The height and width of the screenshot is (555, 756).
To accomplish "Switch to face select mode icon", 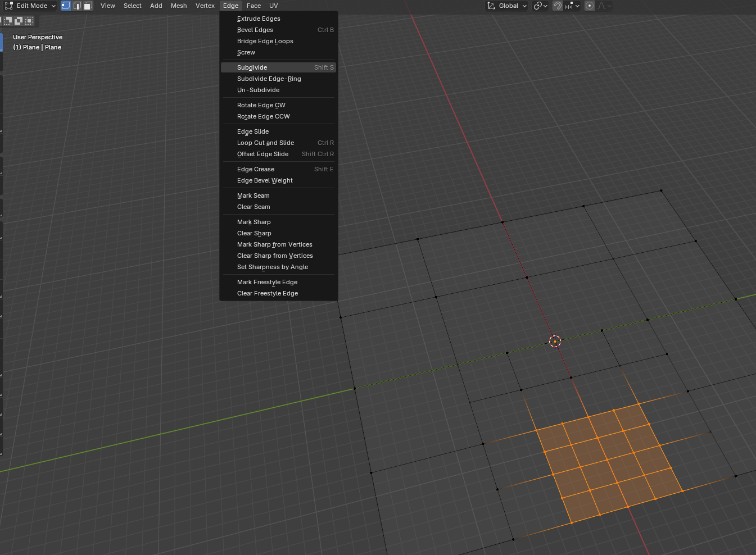I will [88, 6].
